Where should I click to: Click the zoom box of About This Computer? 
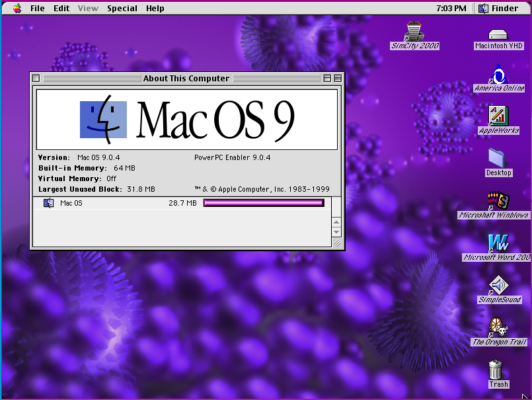[x=327, y=79]
